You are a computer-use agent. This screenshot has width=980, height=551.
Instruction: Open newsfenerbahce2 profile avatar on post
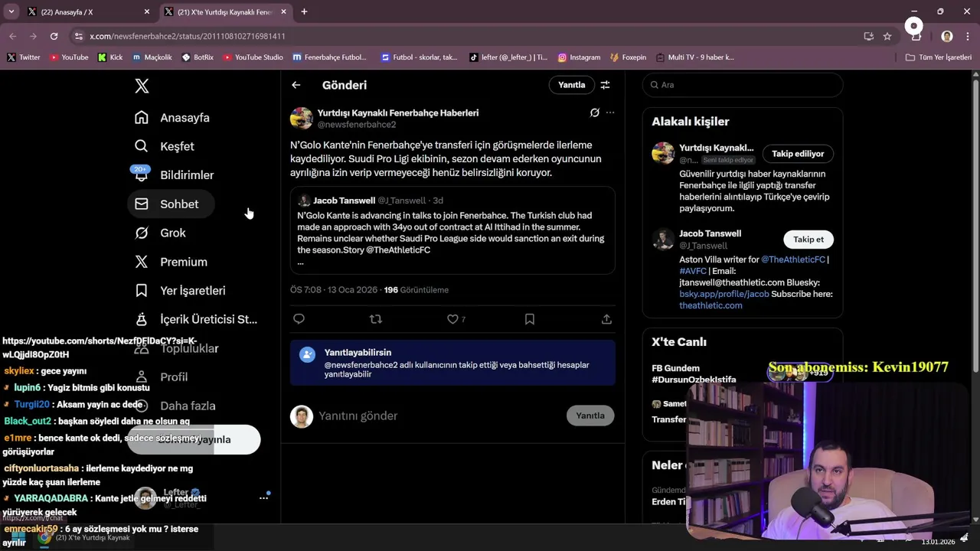tap(302, 119)
